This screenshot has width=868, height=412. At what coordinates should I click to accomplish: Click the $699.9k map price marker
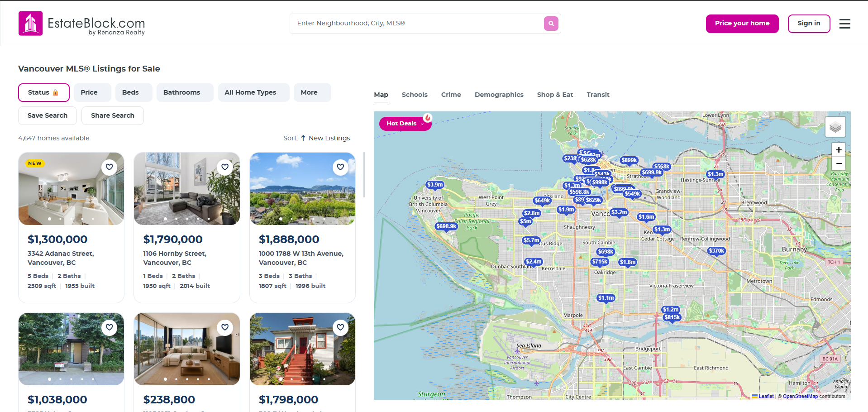[652, 172]
